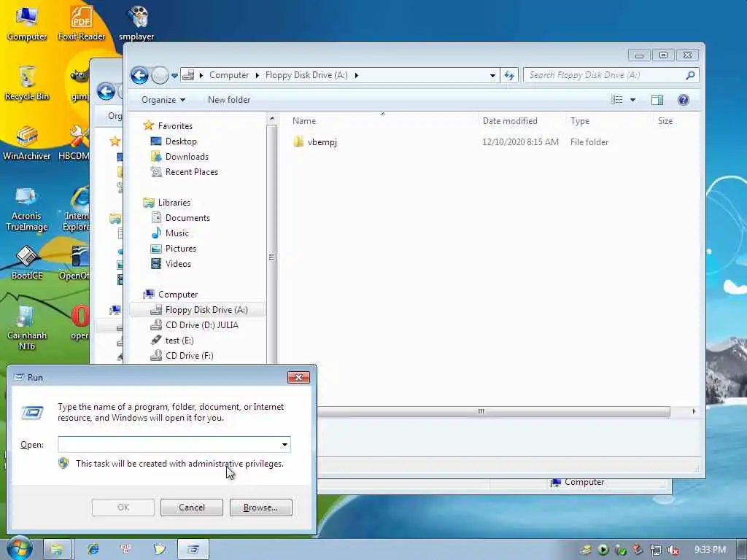The image size is (747, 560).
Task: Click the back arrow in the rear Explorer window
Action: [x=106, y=91]
